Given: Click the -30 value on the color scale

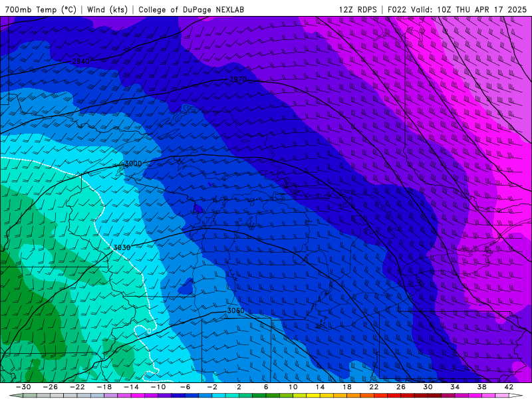Looking at the screenshot, I should click(23, 387).
